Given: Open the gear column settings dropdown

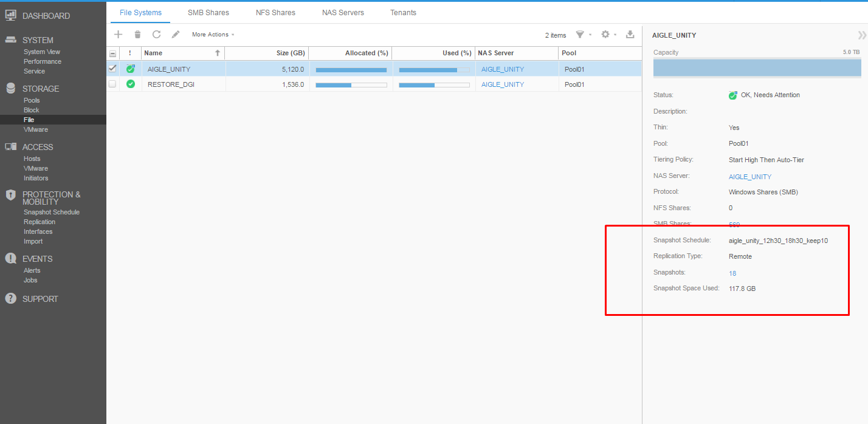Looking at the screenshot, I should [608, 35].
